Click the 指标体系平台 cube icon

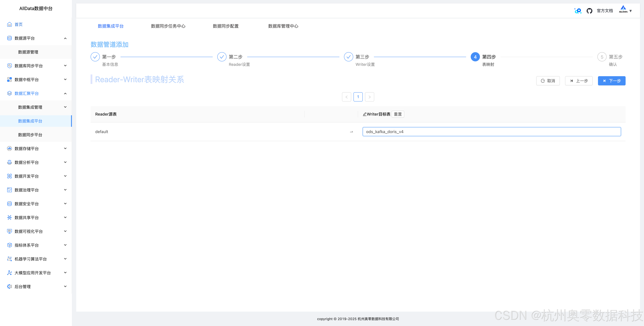pos(9,245)
